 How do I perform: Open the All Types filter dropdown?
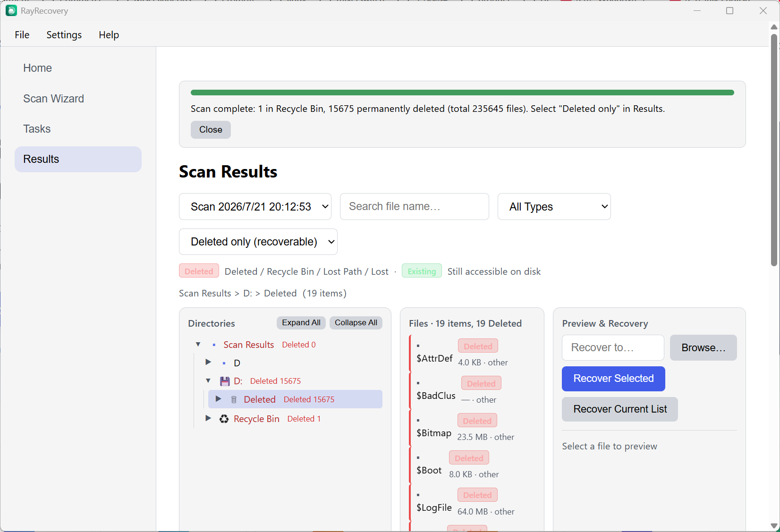point(554,207)
